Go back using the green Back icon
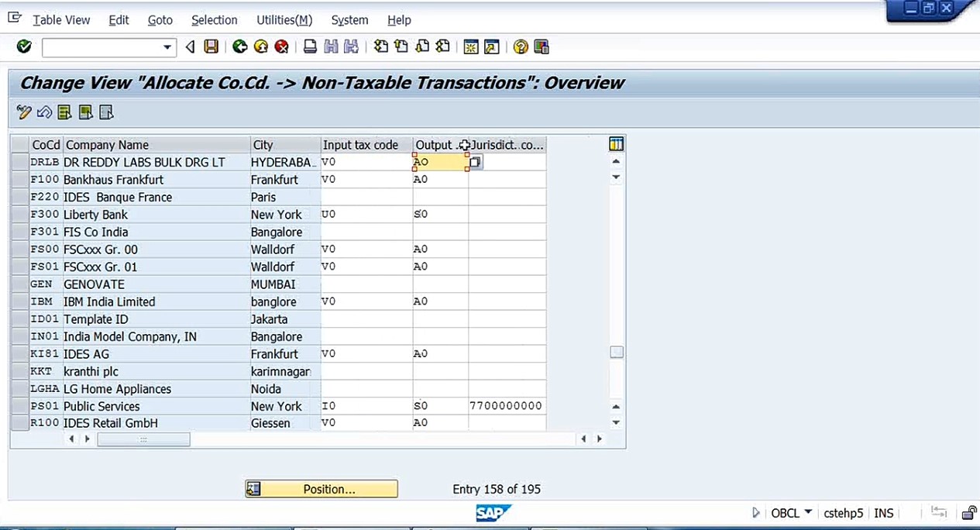 coord(240,47)
